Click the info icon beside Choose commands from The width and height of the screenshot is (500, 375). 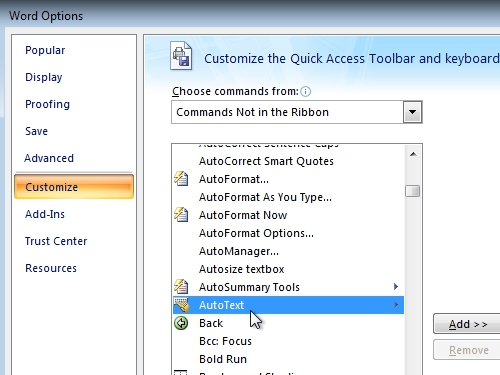pos(305,91)
